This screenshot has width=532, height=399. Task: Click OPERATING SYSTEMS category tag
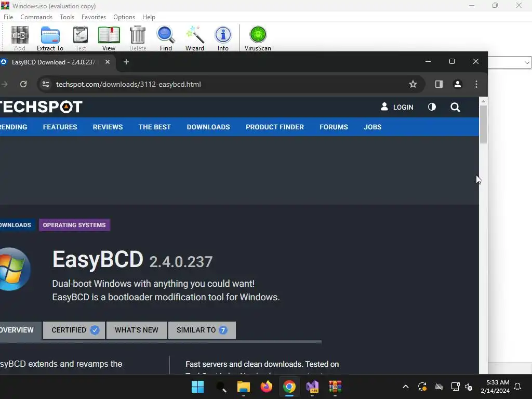74,225
